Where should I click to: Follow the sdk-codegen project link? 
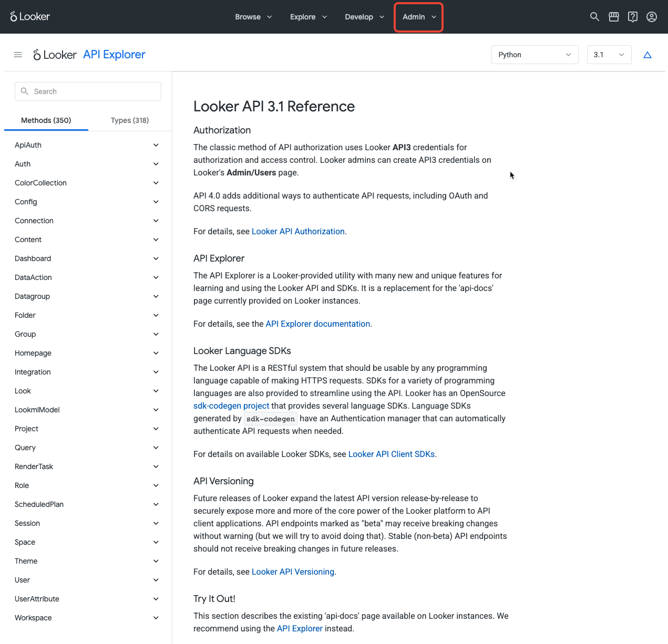coord(231,406)
